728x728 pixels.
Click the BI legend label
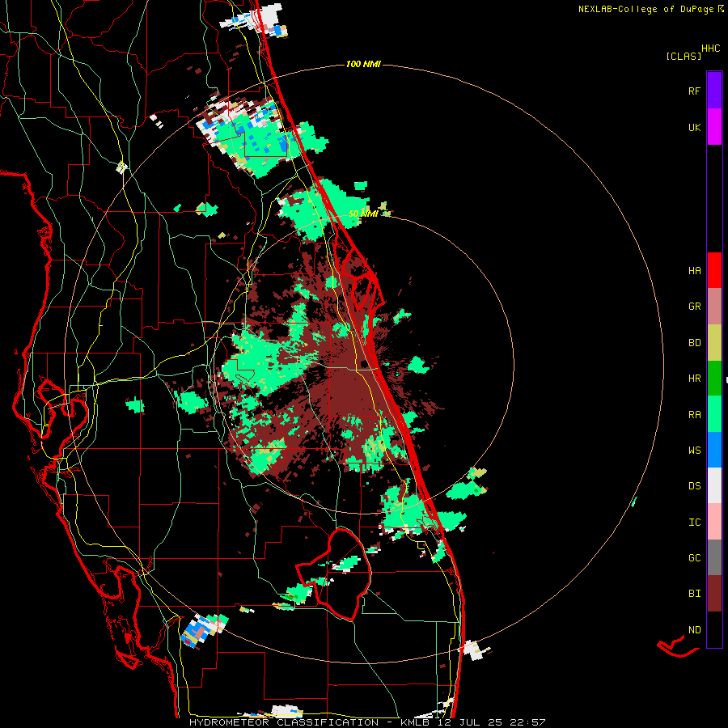click(694, 594)
